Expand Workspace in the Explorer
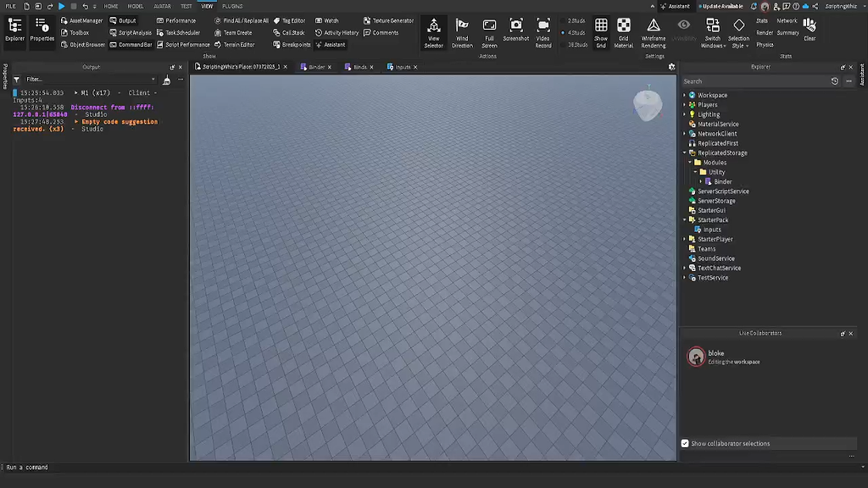 tap(684, 95)
